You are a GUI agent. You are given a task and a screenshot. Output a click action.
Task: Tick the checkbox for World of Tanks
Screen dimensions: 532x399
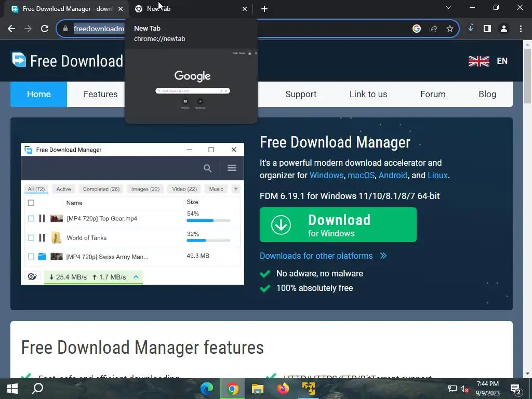[31, 238]
